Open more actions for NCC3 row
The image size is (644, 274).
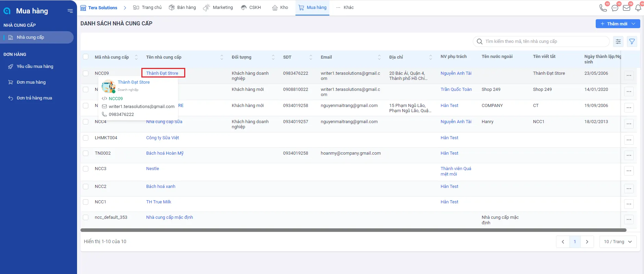tap(629, 171)
